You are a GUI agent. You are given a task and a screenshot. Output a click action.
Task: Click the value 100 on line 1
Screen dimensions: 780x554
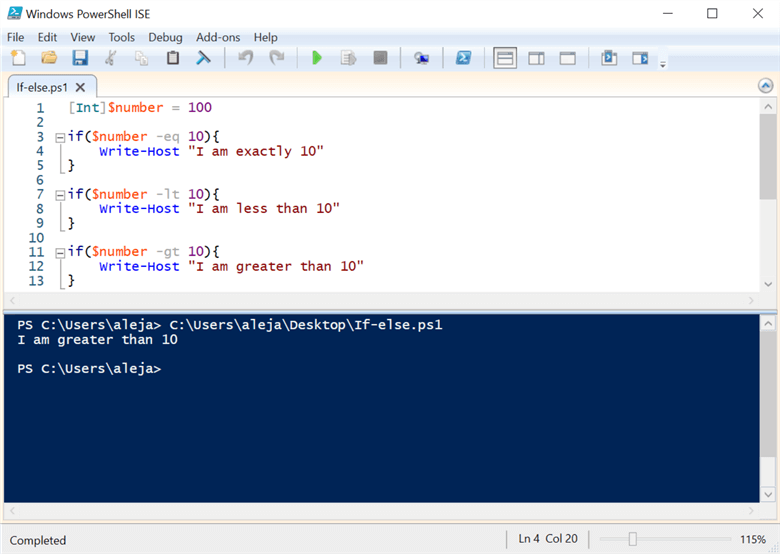[x=200, y=107]
